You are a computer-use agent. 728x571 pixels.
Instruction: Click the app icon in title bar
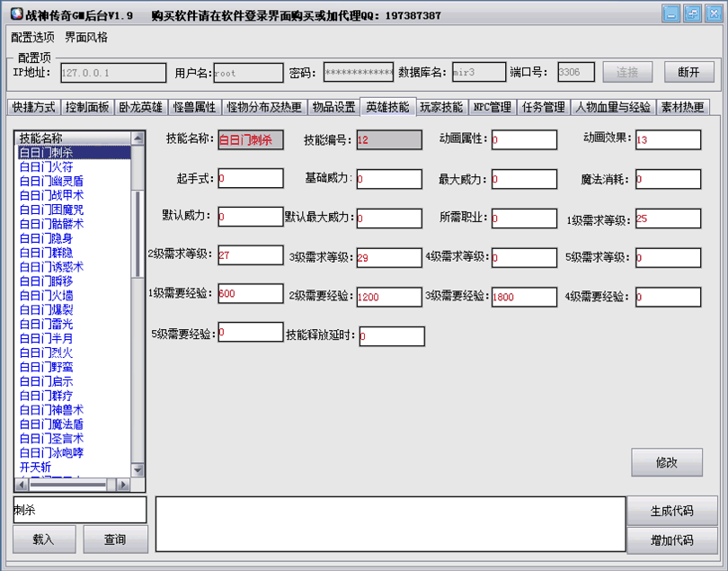[17, 14]
